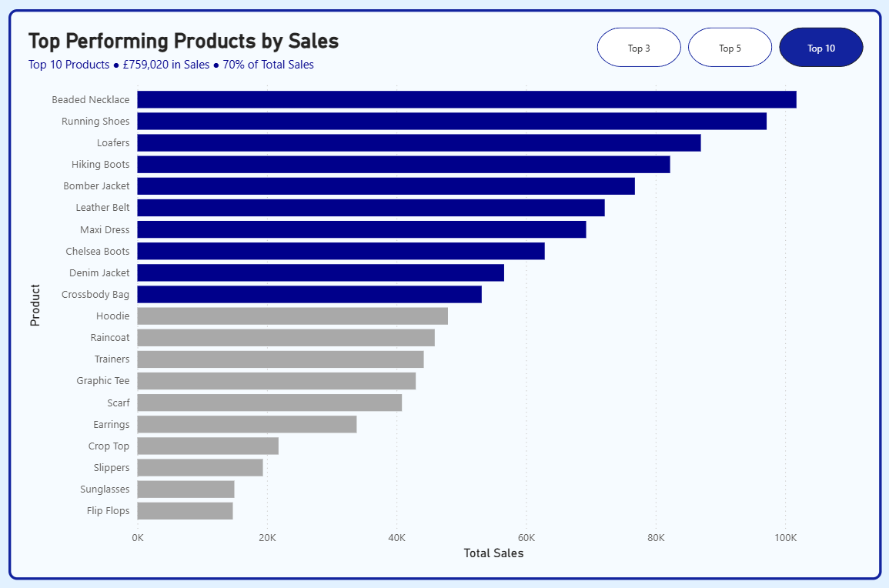The width and height of the screenshot is (889, 588).
Task: Select the Top 3 filter button
Action: point(639,48)
